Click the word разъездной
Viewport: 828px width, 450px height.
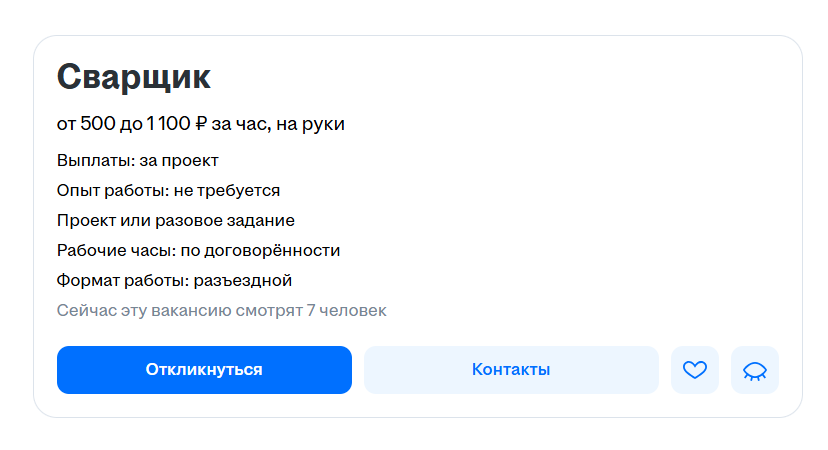(243, 280)
